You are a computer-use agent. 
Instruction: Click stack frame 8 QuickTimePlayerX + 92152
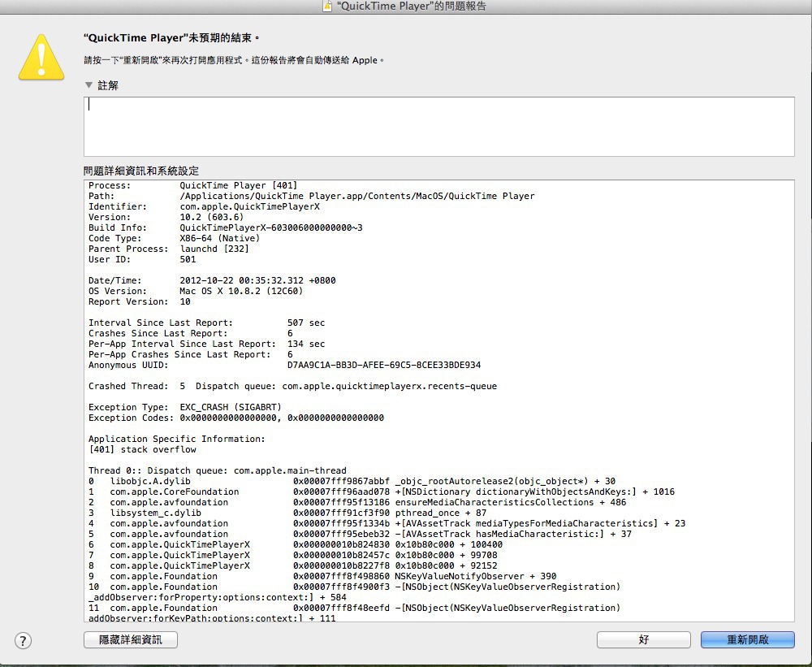tap(292, 566)
